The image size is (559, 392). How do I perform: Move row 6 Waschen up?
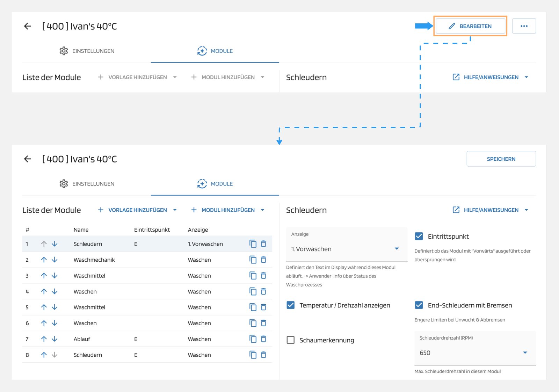pyautogui.click(x=44, y=323)
